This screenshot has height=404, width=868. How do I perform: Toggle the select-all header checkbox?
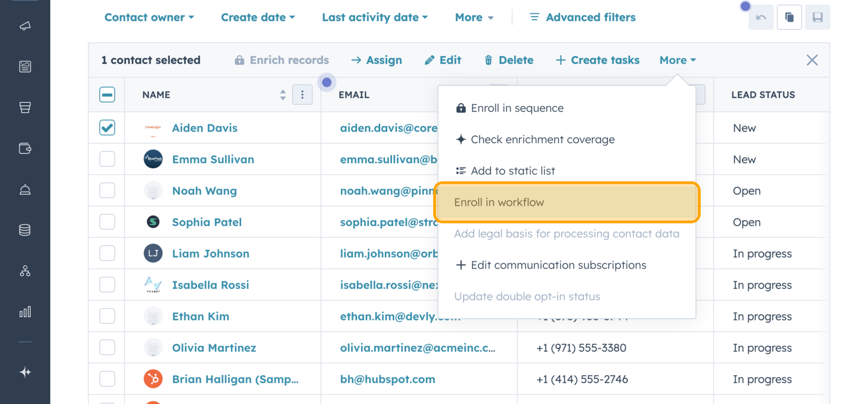click(x=107, y=95)
